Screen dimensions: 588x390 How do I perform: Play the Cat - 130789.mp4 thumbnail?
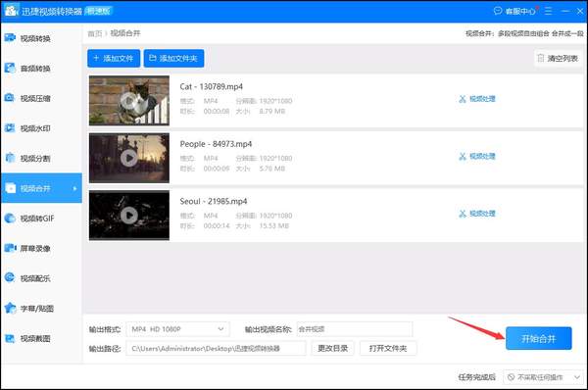coord(129,101)
